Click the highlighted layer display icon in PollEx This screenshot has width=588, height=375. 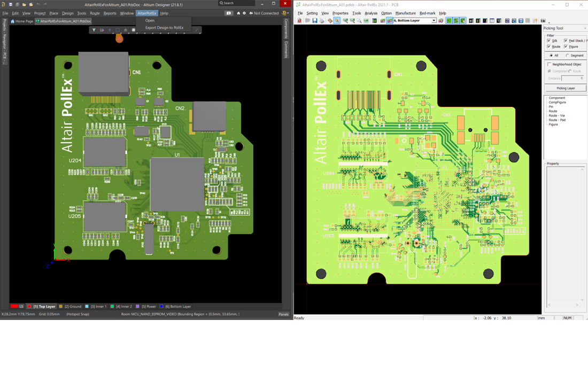pyautogui.click(x=390, y=21)
